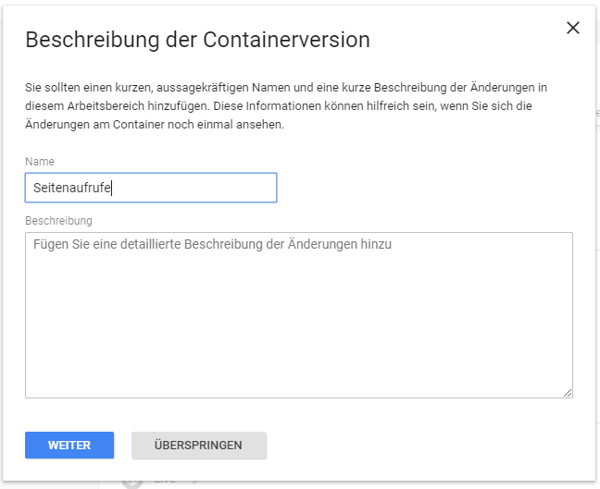The image size is (600, 489).
Task: Click the Name field containing Seitenaufrufe
Action: coord(151,187)
